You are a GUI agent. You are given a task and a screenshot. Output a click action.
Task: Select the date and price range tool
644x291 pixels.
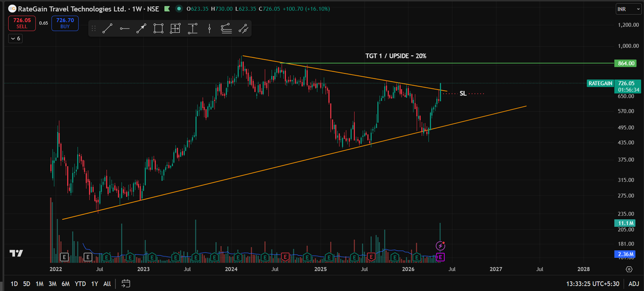175,28
